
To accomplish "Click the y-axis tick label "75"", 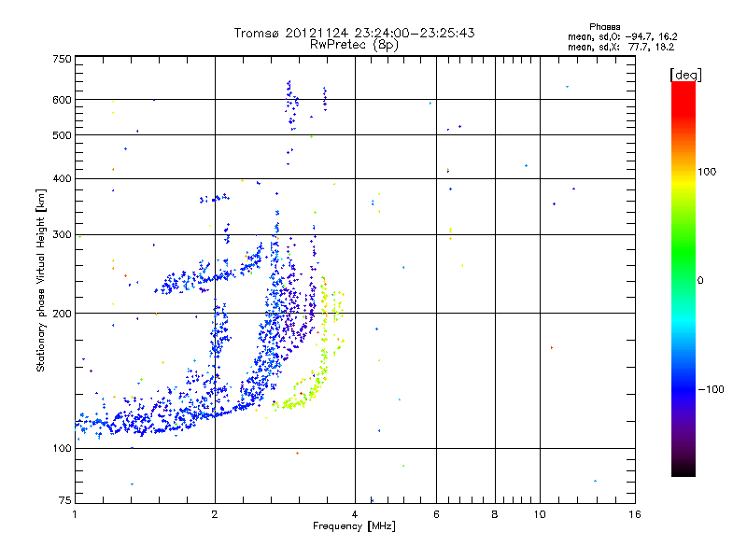I will coord(65,500).
